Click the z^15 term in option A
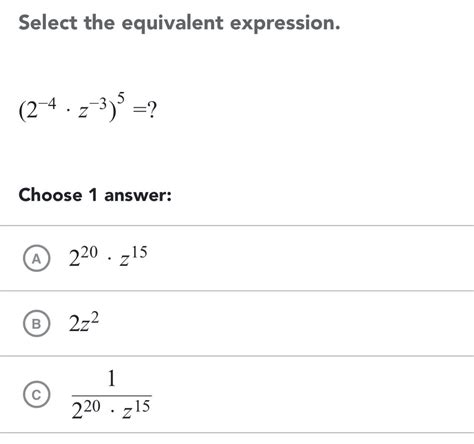 (133, 256)
